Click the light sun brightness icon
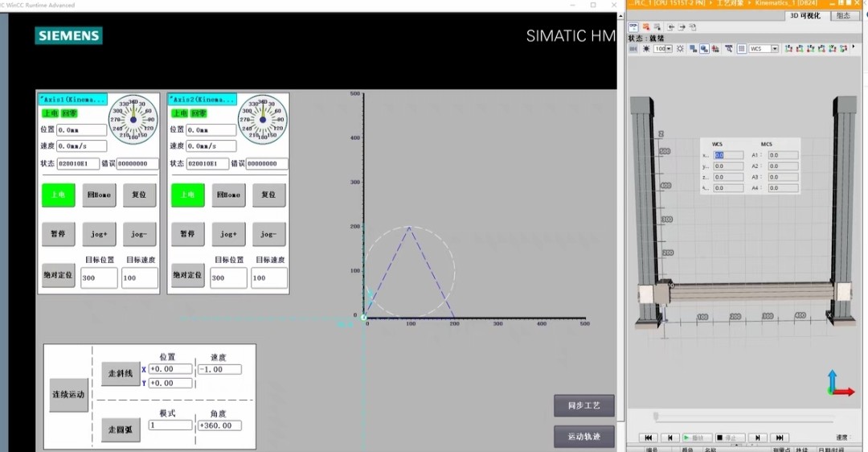The height and width of the screenshot is (452, 868). click(x=681, y=49)
